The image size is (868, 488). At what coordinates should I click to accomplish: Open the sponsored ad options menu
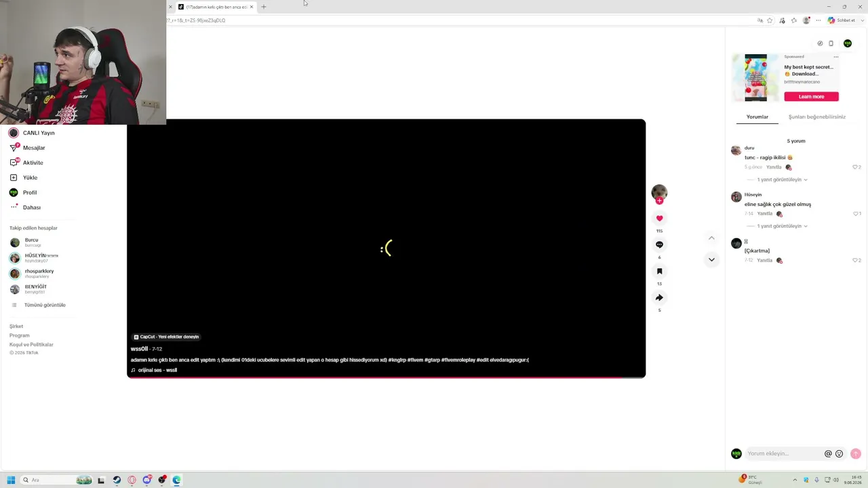[x=836, y=57]
